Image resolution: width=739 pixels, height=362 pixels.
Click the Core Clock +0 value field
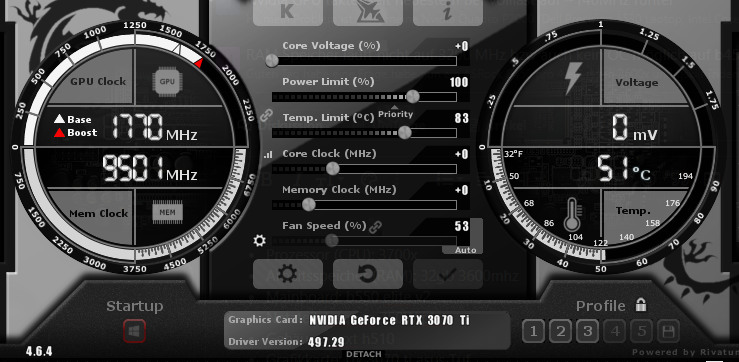461,154
